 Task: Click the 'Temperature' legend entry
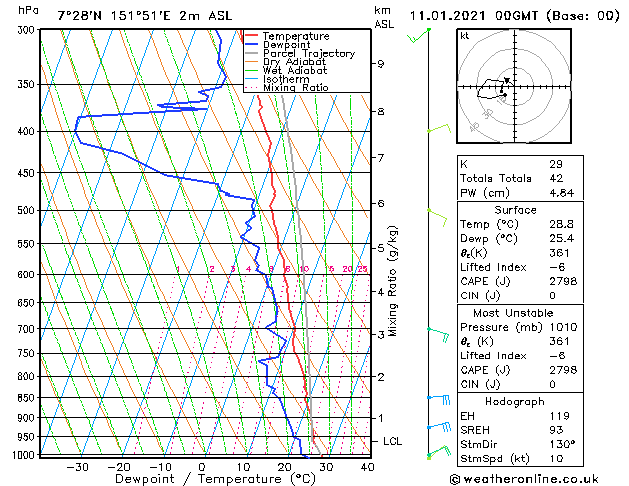tap(296, 36)
